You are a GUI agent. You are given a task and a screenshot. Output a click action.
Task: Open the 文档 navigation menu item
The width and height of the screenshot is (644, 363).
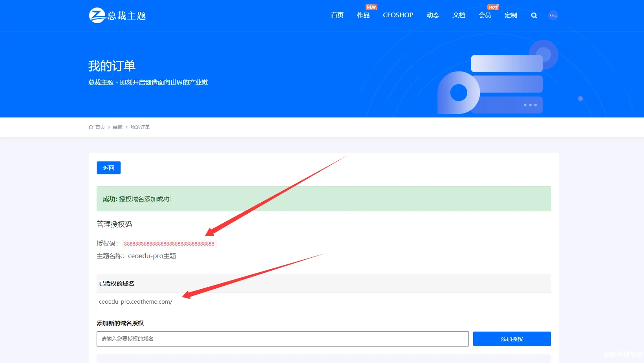(459, 15)
